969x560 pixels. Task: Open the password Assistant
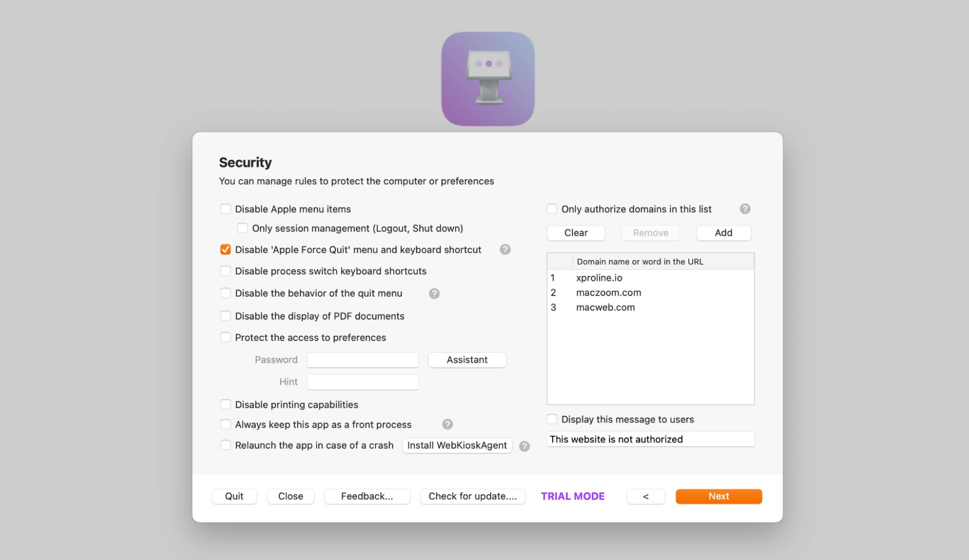[467, 359]
